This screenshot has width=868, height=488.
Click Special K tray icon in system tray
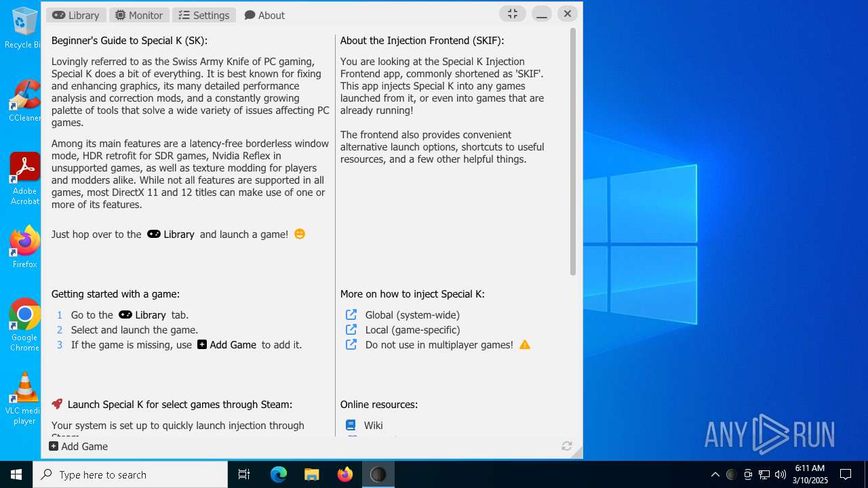click(731, 474)
